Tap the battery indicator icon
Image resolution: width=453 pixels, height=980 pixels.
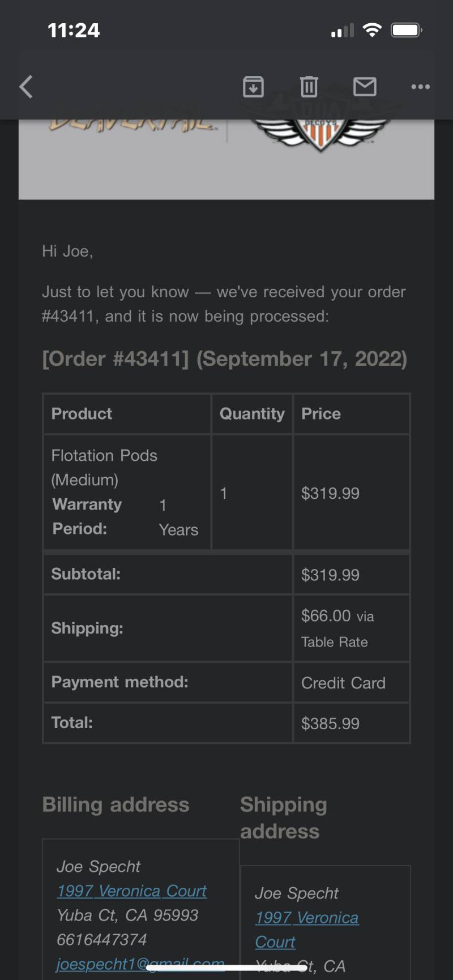[x=407, y=30]
